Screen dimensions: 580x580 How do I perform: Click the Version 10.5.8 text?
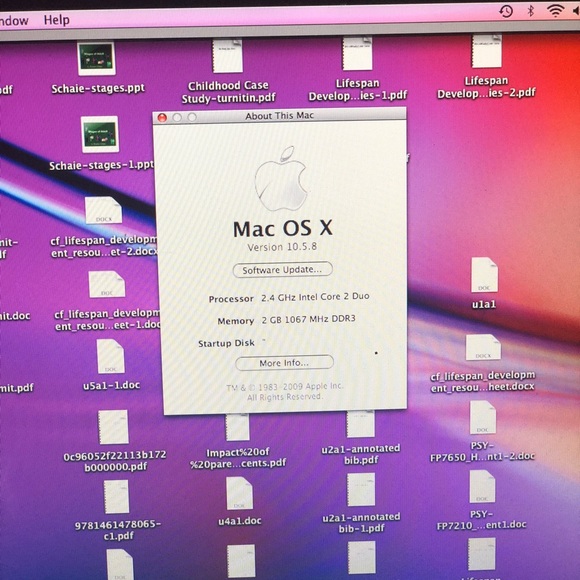pyautogui.click(x=282, y=247)
